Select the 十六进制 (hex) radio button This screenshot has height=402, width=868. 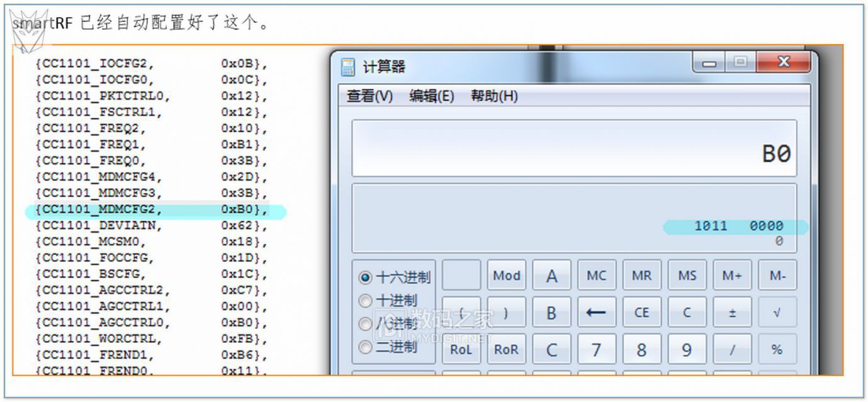(365, 277)
